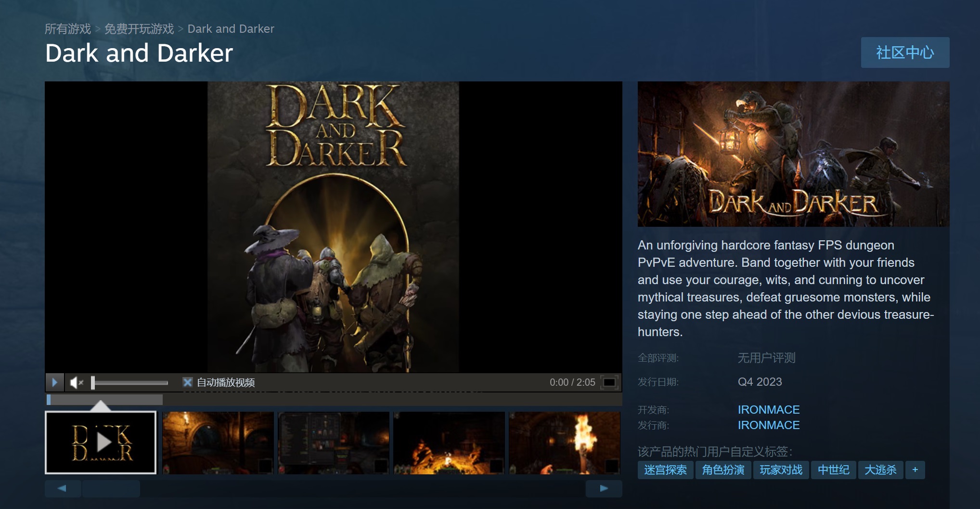This screenshot has height=509, width=980.
Task: Unmute the video volume icon
Action: [77, 382]
